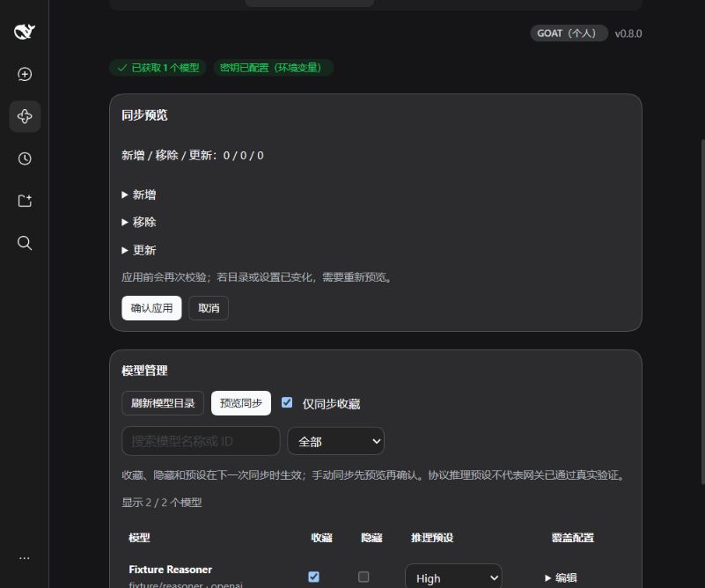Uncheck 收藏 checkbox for Fixture Reasoner
705x588 pixels.
point(314,577)
